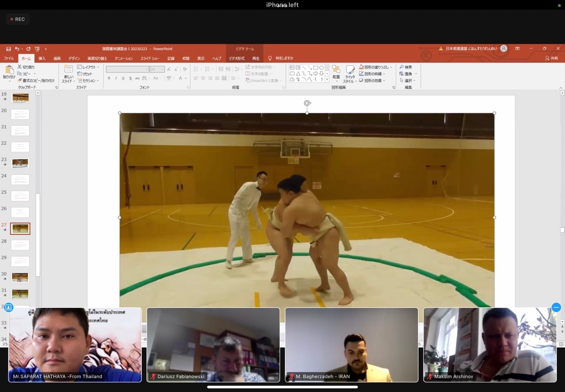
Task: Select the right arrow shape in the gallery
Action: pyautogui.click(x=315, y=73)
